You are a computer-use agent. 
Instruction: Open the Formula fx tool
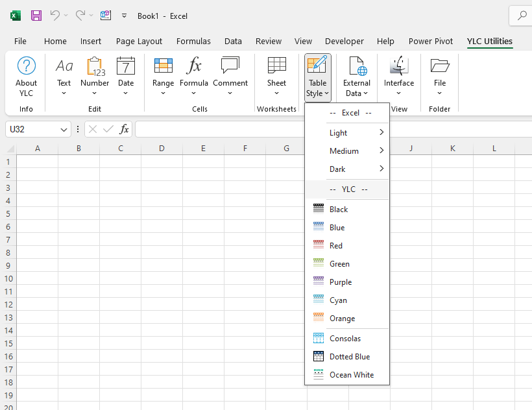click(x=194, y=76)
